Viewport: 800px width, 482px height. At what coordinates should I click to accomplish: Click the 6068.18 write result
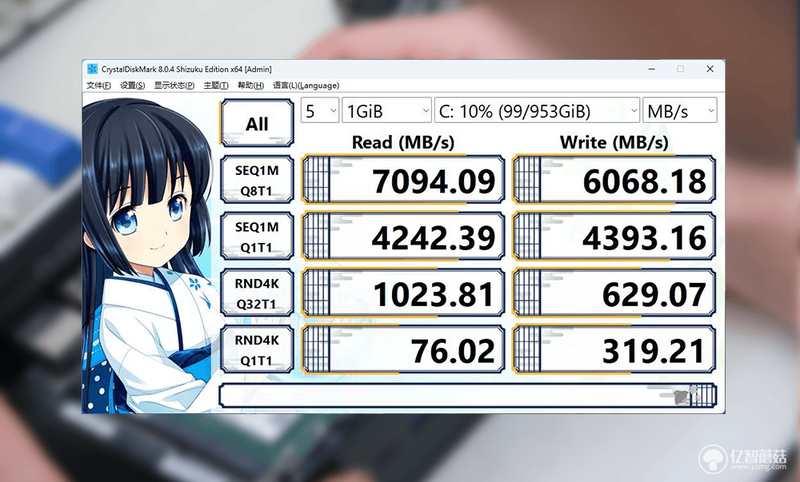coord(614,180)
